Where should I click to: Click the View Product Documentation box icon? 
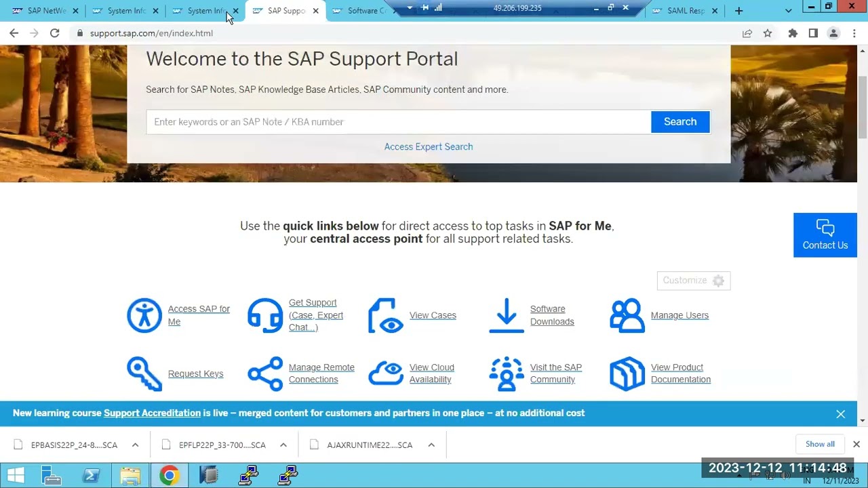pyautogui.click(x=627, y=374)
